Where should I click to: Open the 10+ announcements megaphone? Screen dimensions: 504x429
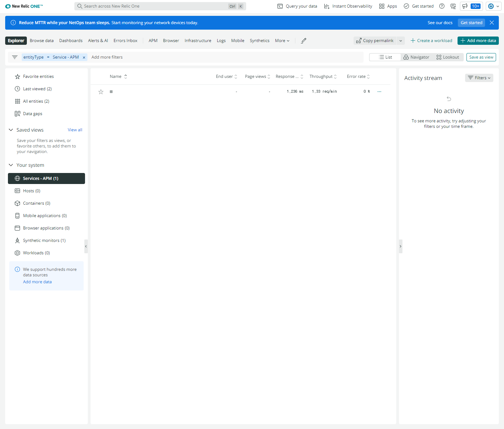(x=471, y=6)
